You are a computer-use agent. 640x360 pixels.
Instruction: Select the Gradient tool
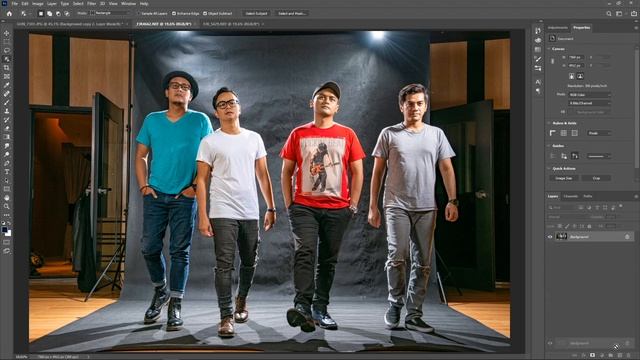point(7,137)
